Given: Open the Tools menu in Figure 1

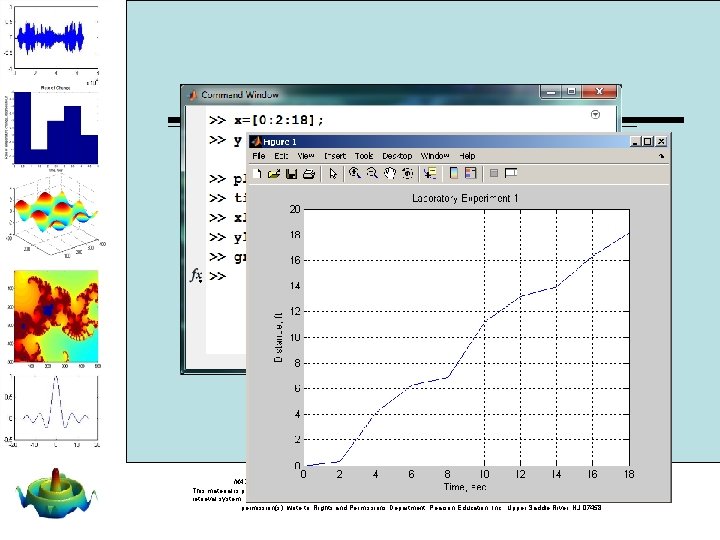Looking at the screenshot, I should pos(364,156).
